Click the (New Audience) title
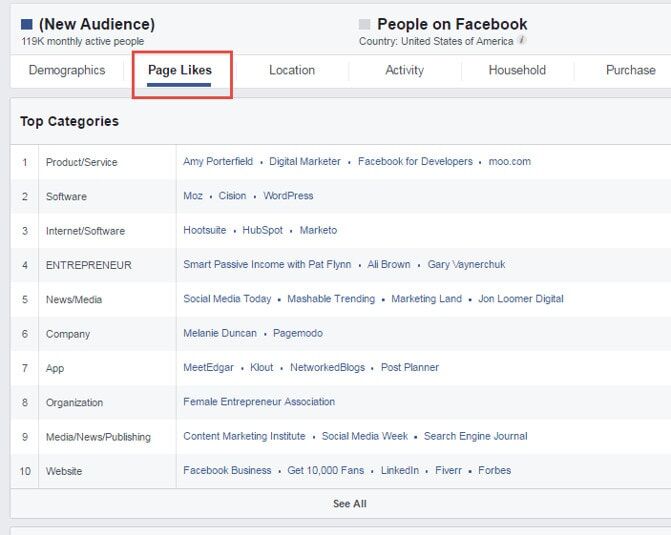The width and height of the screenshot is (671, 535). click(97, 24)
